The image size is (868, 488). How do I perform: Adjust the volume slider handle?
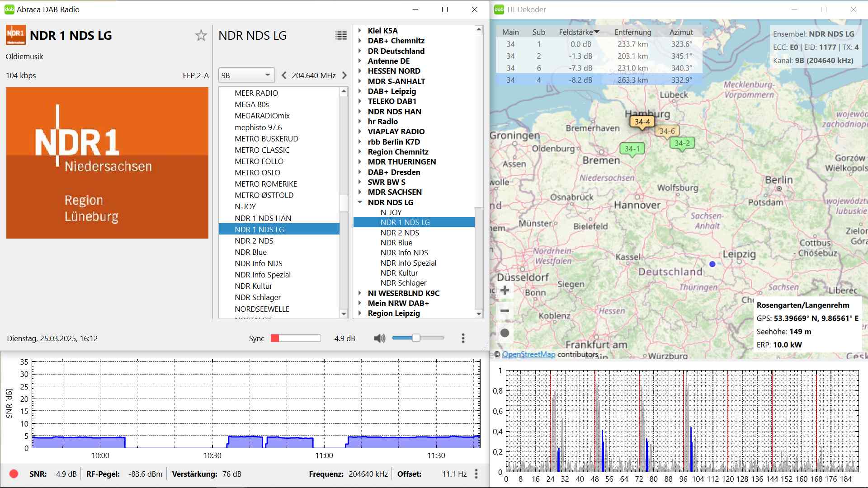pos(416,338)
